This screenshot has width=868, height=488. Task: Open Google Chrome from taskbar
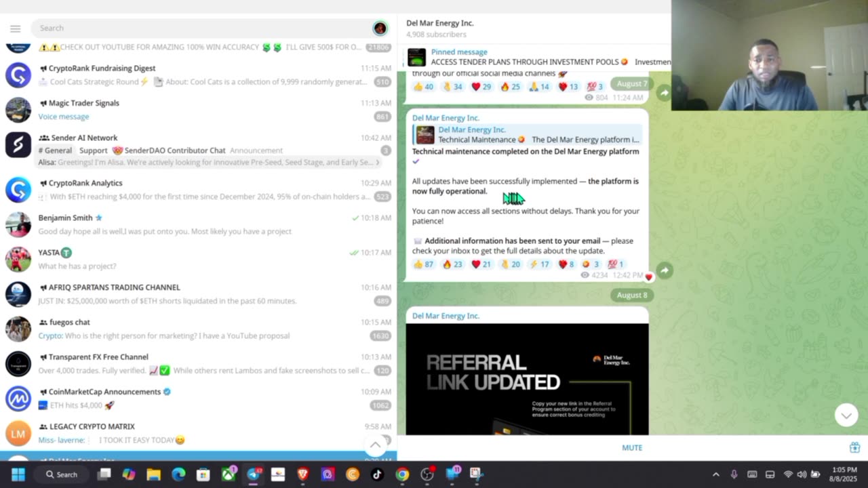402,474
